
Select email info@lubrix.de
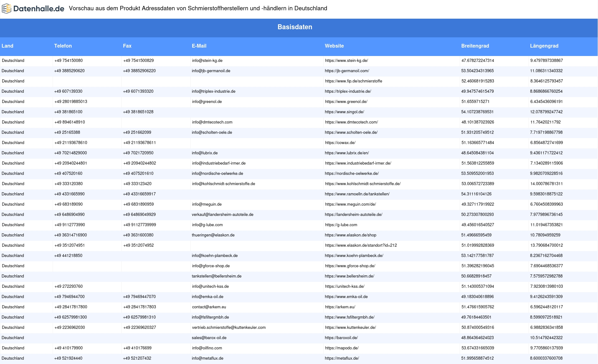click(205, 153)
